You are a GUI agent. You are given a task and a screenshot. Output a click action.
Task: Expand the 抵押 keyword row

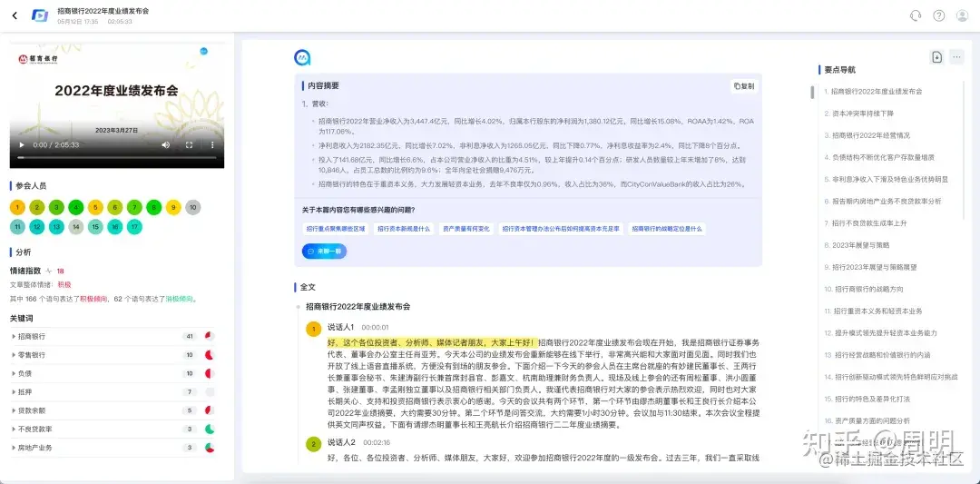[113, 392]
